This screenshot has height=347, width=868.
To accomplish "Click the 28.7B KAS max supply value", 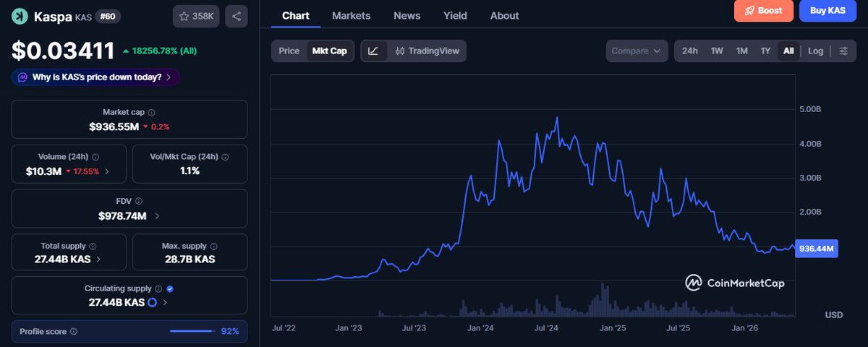I will (190, 260).
